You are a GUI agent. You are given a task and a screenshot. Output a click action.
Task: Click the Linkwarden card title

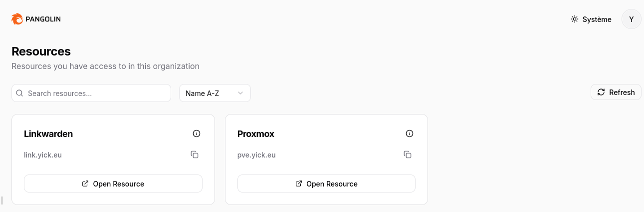tap(48, 133)
